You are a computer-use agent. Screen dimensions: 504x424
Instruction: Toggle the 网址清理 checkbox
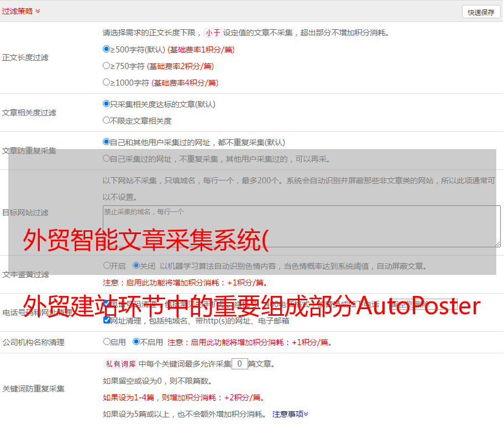coord(107,320)
